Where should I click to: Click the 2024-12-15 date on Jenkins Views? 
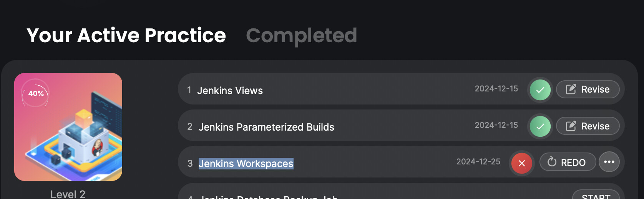(x=496, y=89)
